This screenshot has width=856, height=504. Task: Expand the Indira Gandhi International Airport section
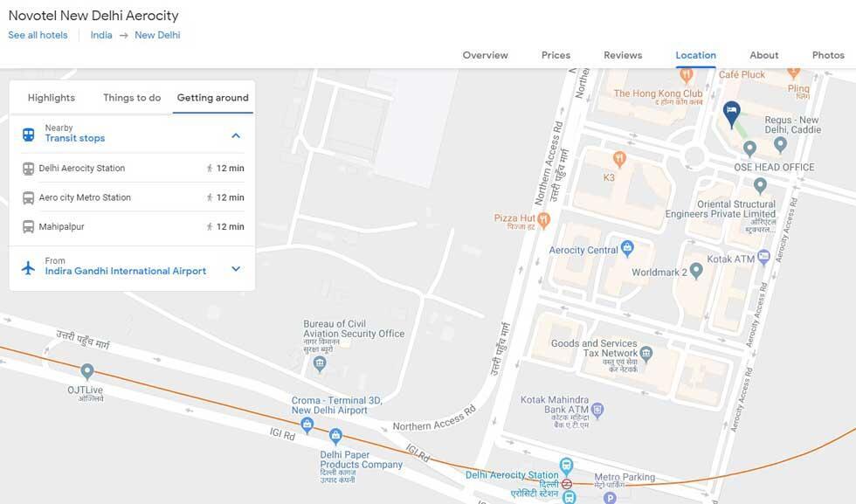(236, 269)
